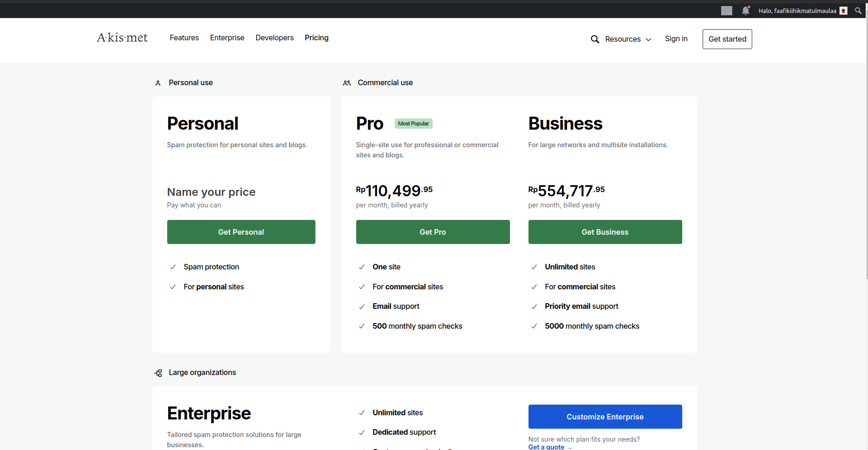The width and height of the screenshot is (868, 450).
Task: Open the notifications bell icon
Action: [746, 10]
